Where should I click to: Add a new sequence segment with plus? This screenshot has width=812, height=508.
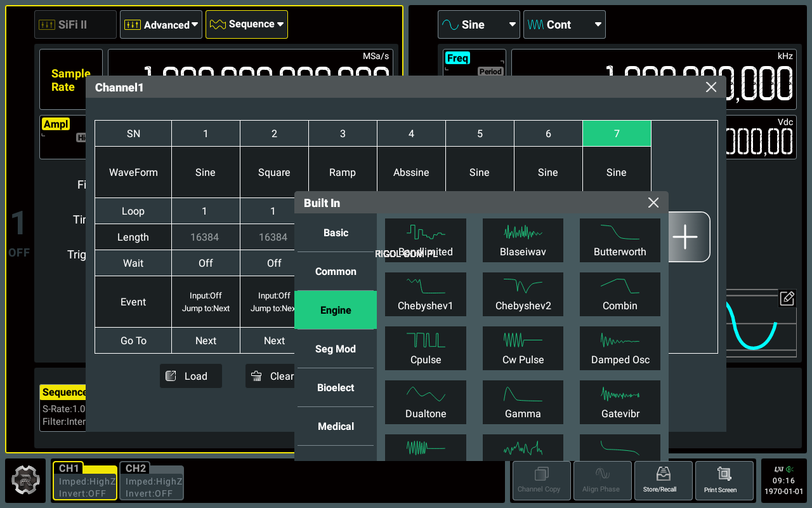tap(685, 237)
